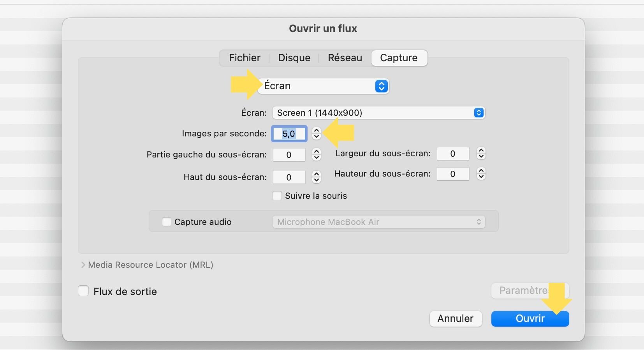Switch to the Fichier tab
Viewport: 644px width, 350px height.
point(245,58)
